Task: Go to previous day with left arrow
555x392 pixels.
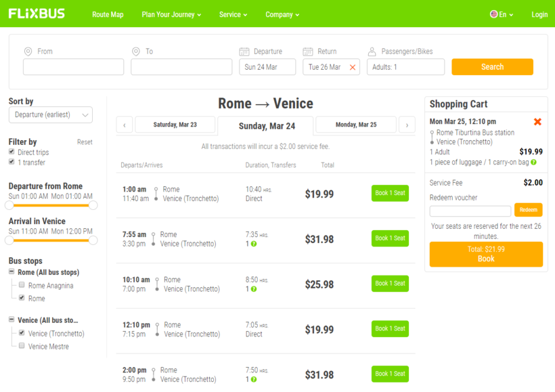Action: click(x=125, y=125)
